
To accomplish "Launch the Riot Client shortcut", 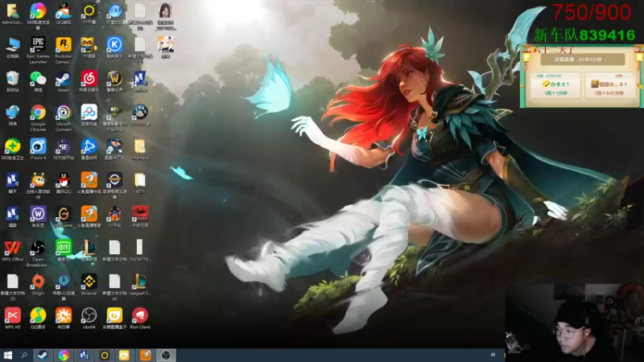I will click(139, 315).
